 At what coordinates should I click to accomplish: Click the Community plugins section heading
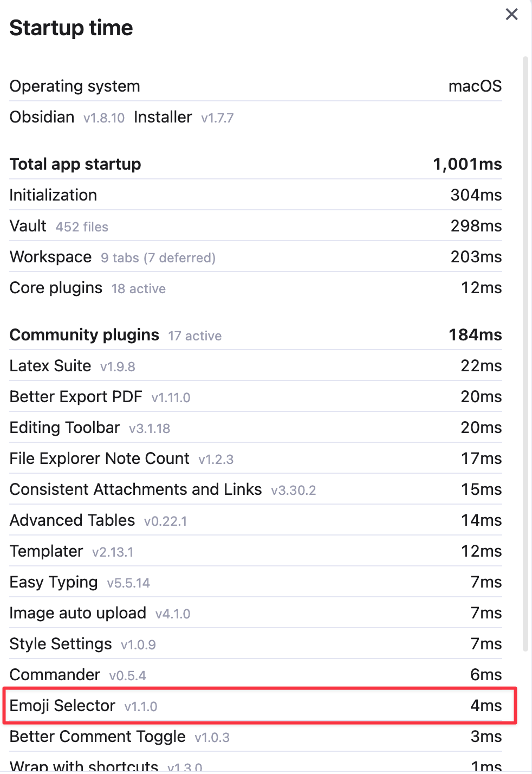click(x=85, y=335)
